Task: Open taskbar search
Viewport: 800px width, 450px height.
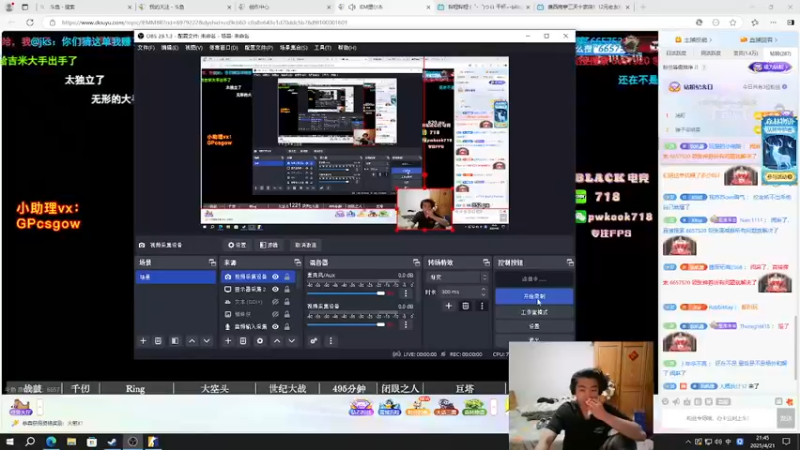Action: pos(30,441)
